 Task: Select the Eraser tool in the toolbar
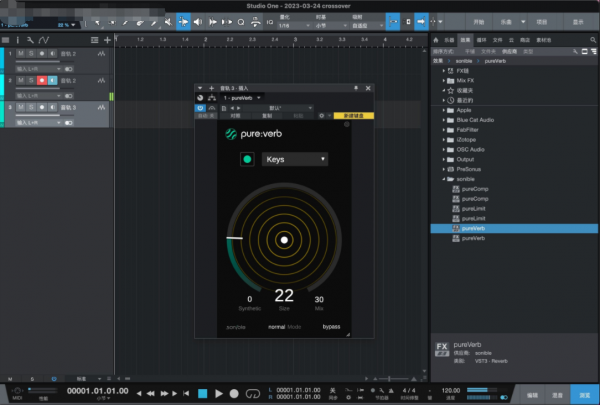[x=140, y=23]
